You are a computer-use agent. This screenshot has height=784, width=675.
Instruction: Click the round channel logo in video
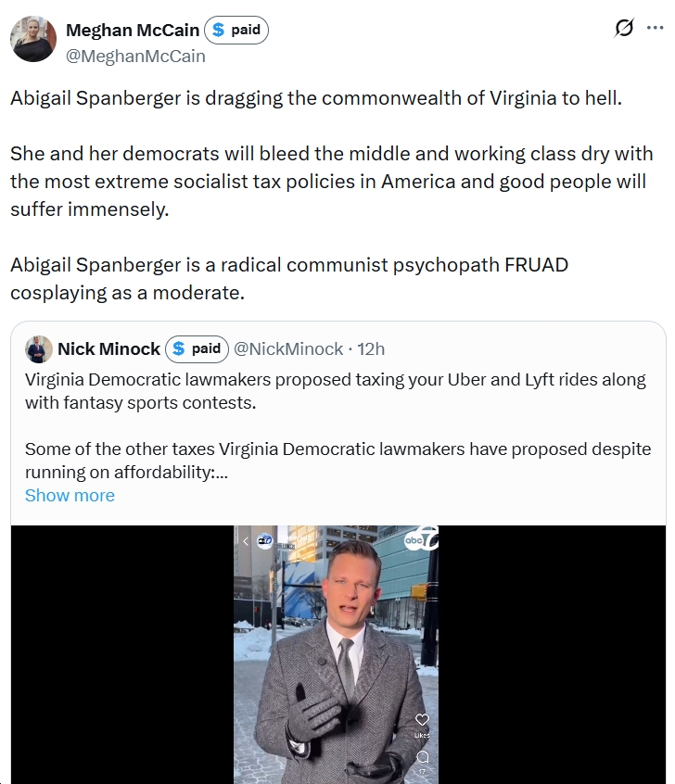(264, 540)
